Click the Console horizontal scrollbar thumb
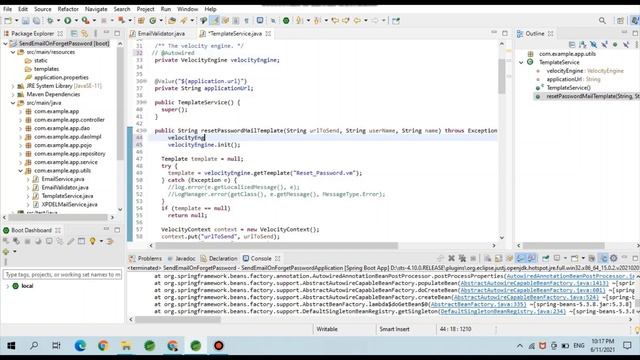The width and height of the screenshot is (640, 360). tap(178, 319)
